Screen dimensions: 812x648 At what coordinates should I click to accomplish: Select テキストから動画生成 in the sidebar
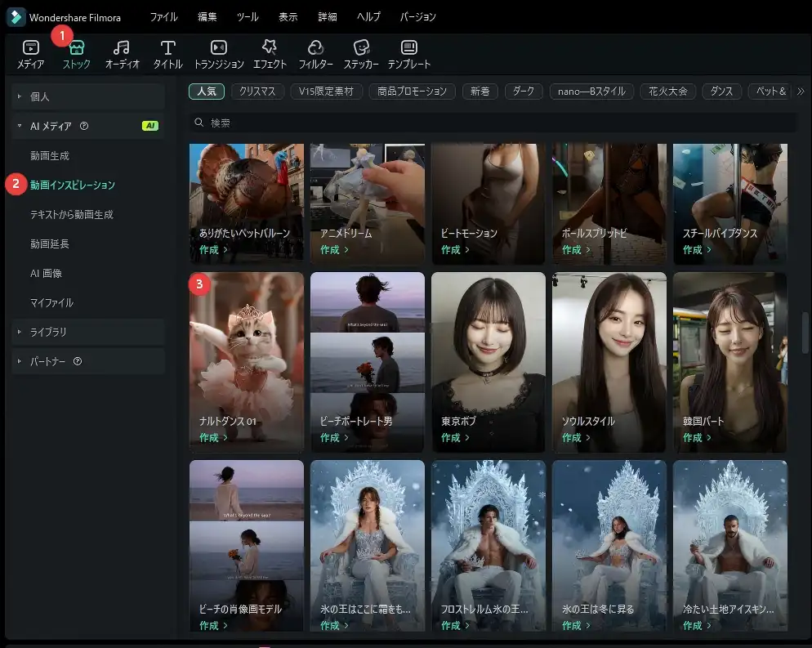click(71, 214)
